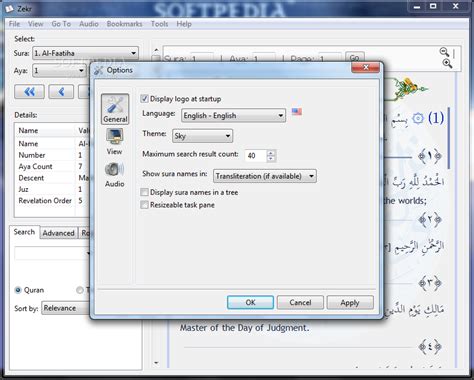Click the gear icon beside verse (1)
The image size is (474, 380).
[418, 118]
